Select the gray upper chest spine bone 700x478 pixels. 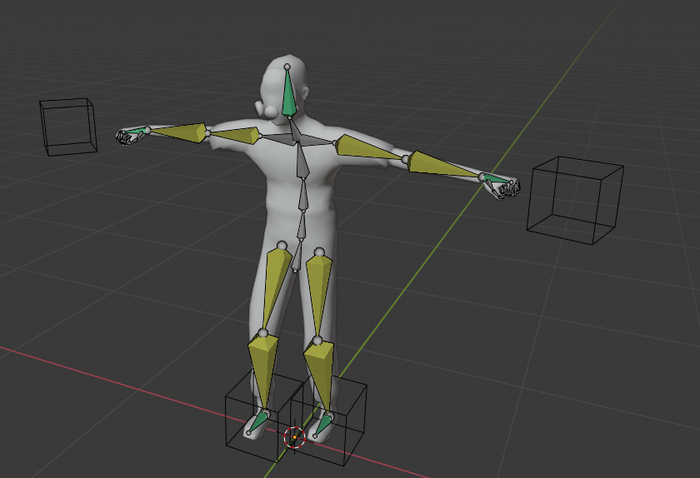point(299,163)
